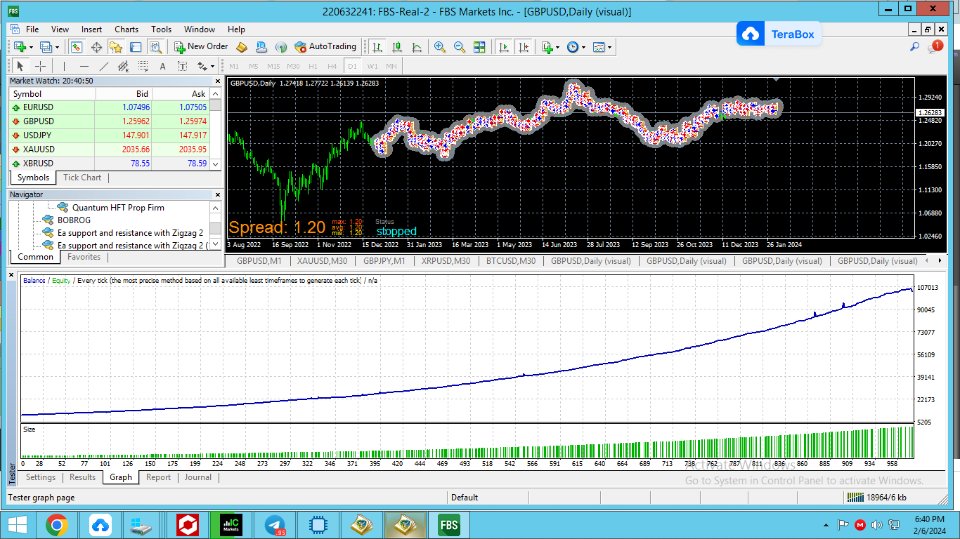The image size is (960, 539).
Task: Expand the Arrows drawing tool dropdown
Action: coord(212,66)
